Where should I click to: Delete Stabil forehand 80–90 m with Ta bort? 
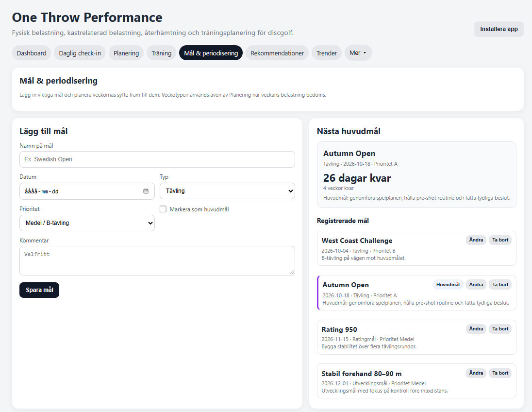click(500, 373)
